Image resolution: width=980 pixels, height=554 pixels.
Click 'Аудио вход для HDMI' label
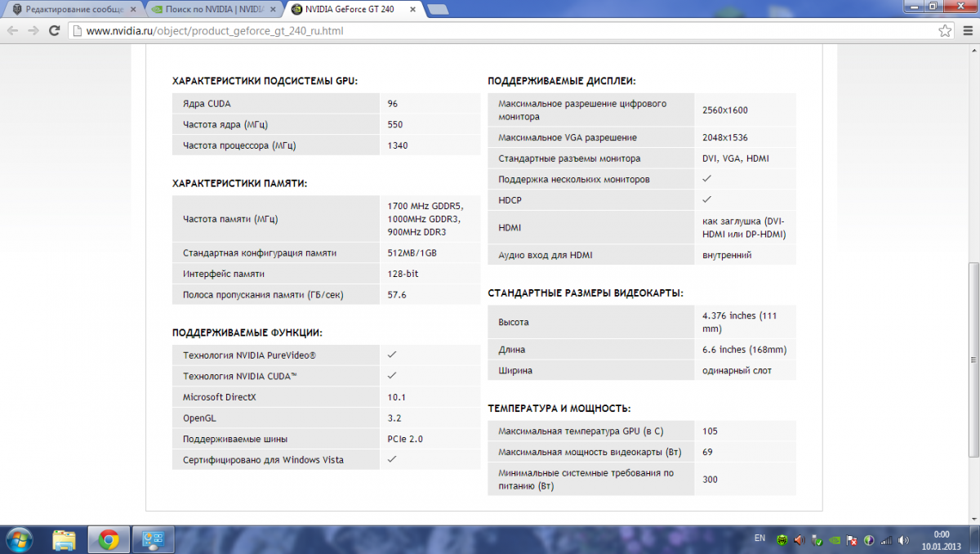tap(545, 255)
